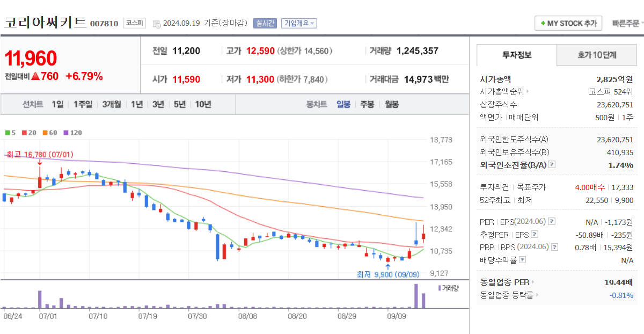
Task: Switch to the 투자정보 tab
Action: (x=517, y=55)
